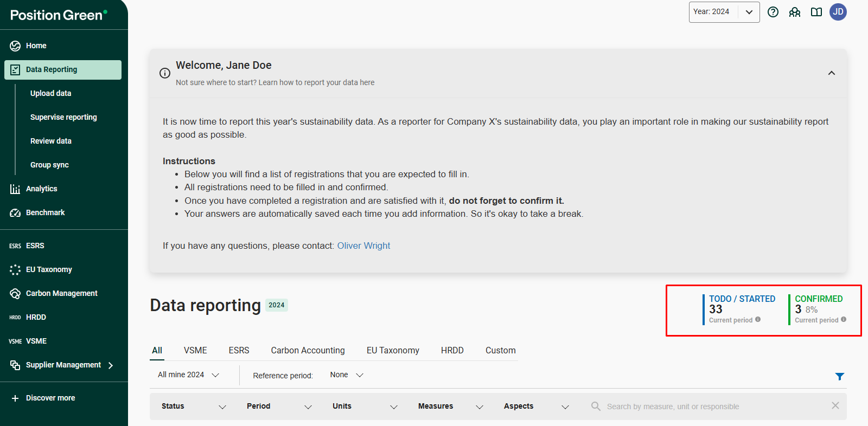Screen dimensions: 868x426
Task: Collapse the Welcome panel with chevron
Action: [x=831, y=73]
